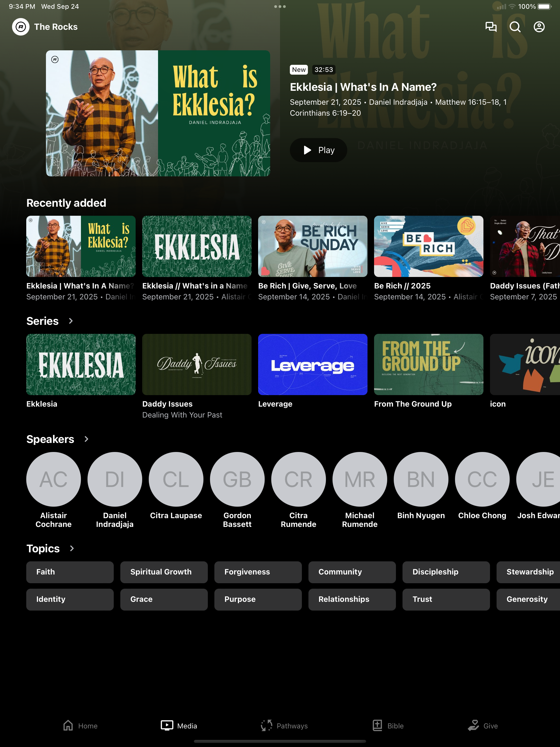Open the Leverage series card
Viewport: 560px width, 747px height.
tap(313, 364)
